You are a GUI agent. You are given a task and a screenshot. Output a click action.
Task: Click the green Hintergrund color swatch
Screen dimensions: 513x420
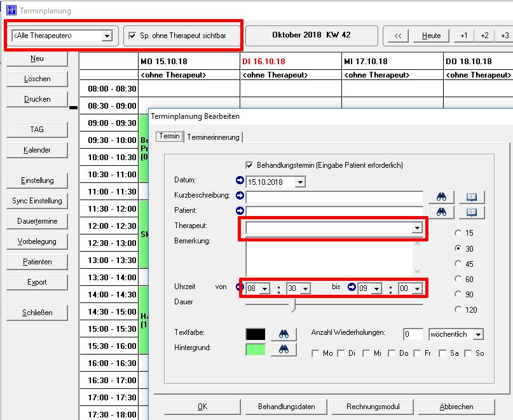coord(255,349)
